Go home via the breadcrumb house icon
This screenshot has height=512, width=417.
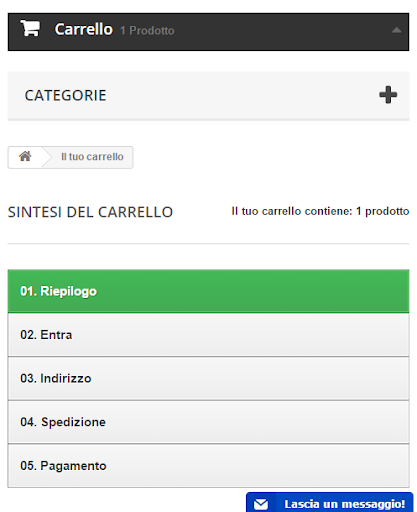click(x=25, y=156)
